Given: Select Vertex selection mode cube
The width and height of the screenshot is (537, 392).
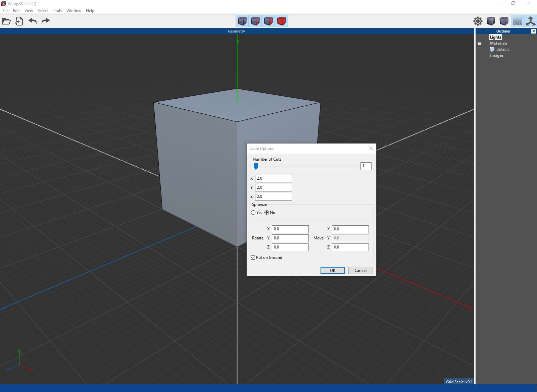Looking at the screenshot, I should click(x=242, y=21).
